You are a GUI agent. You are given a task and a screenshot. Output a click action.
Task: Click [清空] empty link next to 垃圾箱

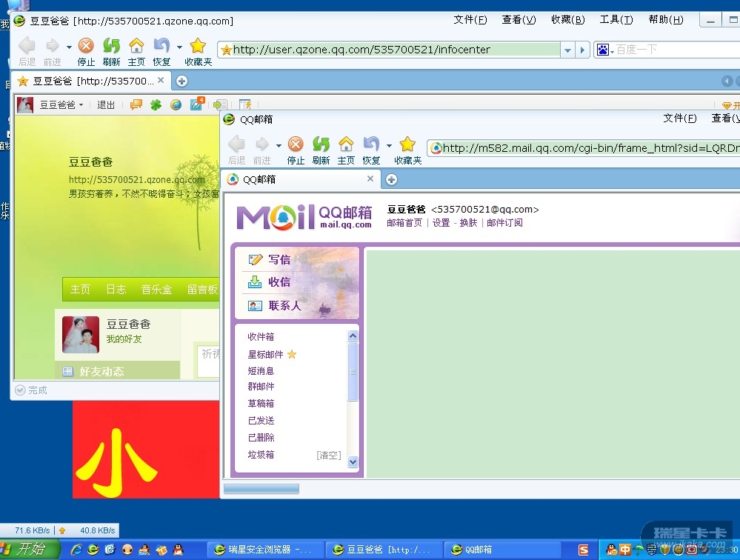coord(328,456)
